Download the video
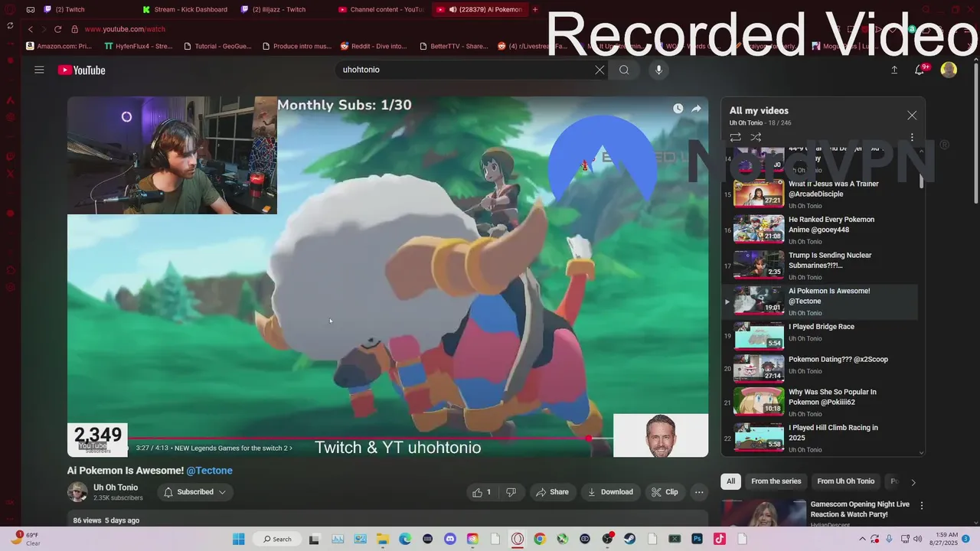 pos(610,492)
